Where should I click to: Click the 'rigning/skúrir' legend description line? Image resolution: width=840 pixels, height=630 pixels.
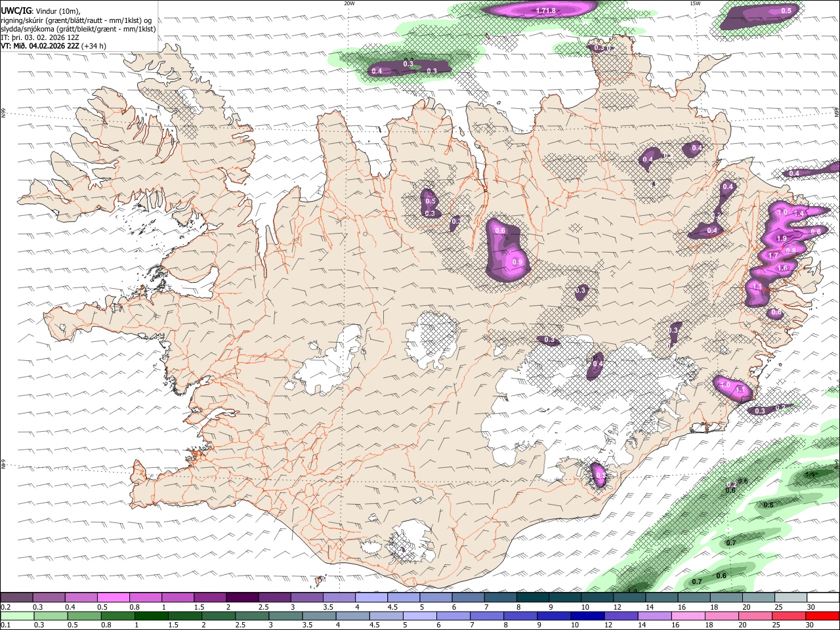76,20
